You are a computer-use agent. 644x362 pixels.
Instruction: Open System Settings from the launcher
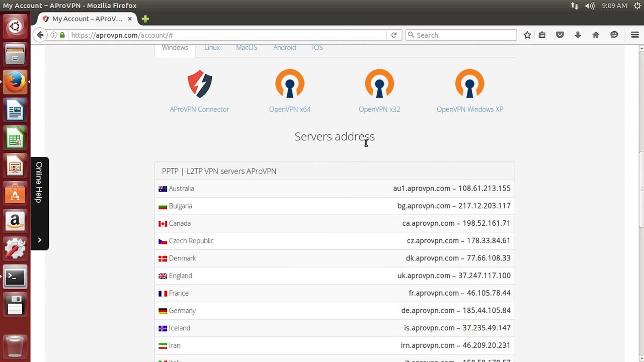[15, 248]
